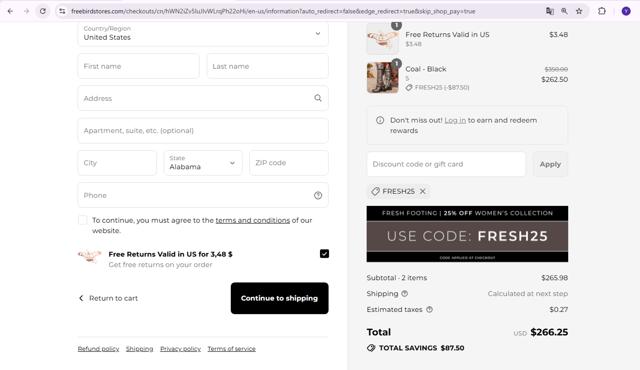Click the FRESH25 tag icon under Coal - Black

point(409,87)
